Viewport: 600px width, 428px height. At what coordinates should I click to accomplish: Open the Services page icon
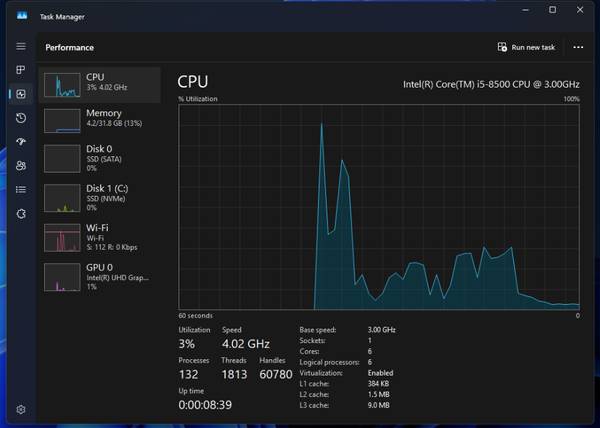[21, 213]
